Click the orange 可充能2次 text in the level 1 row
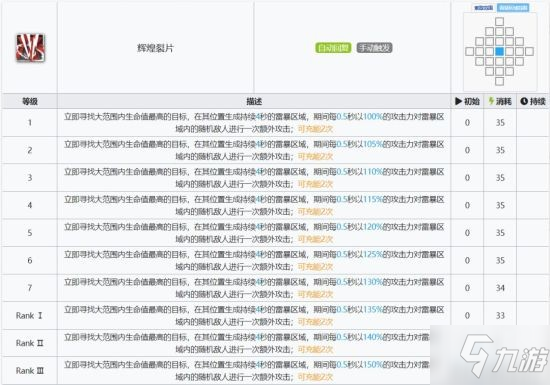Screen dimensions: 550x385 click(315, 129)
